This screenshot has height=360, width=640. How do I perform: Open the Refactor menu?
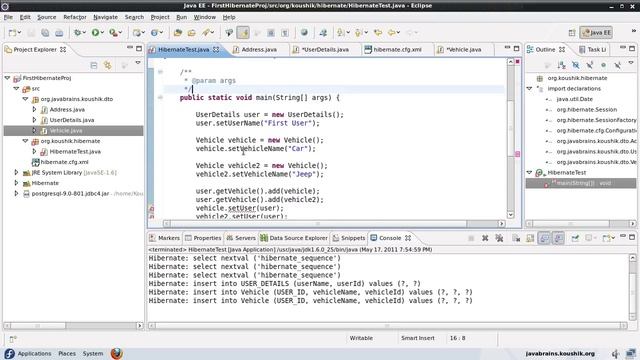75,17
